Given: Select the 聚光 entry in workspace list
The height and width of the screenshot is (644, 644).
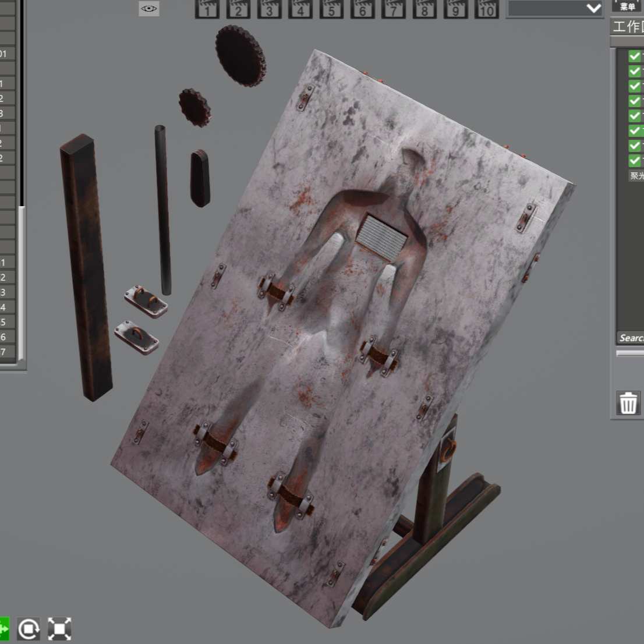Looking at the screenshot, I should (x=636, y=176).
